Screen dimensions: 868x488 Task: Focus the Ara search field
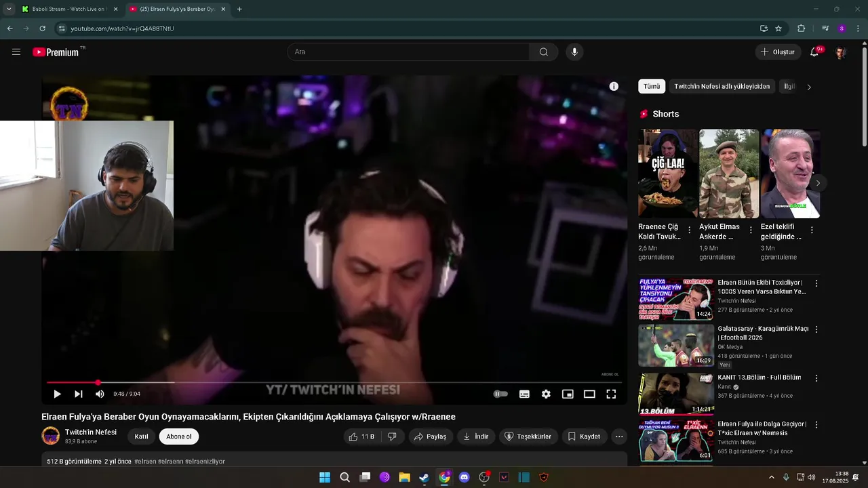[x=408, y=52]
